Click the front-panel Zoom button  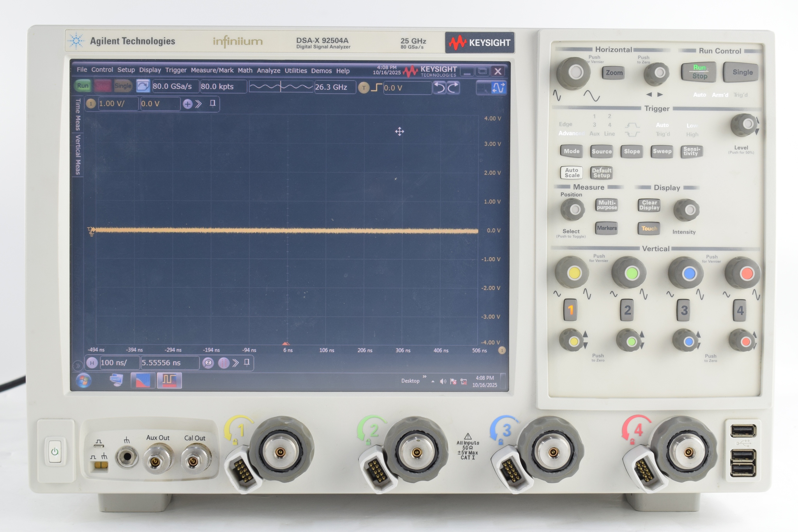tap(614, 73)
